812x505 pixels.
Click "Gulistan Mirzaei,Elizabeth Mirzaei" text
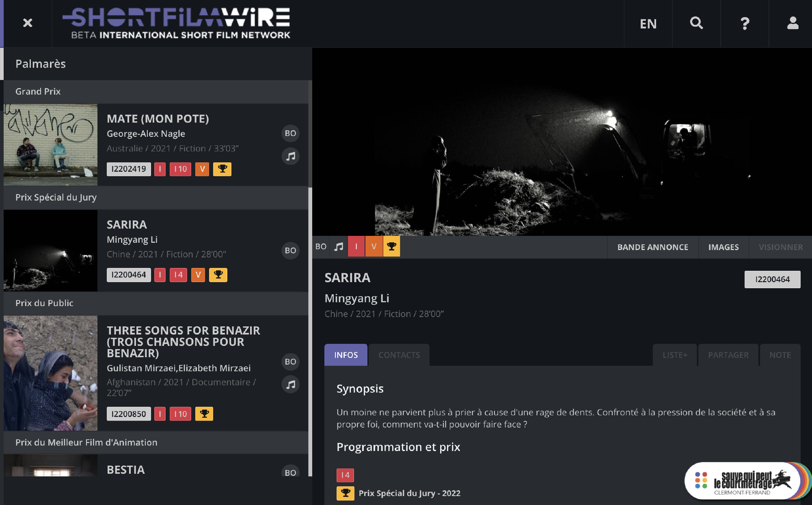tap(179, 368)
